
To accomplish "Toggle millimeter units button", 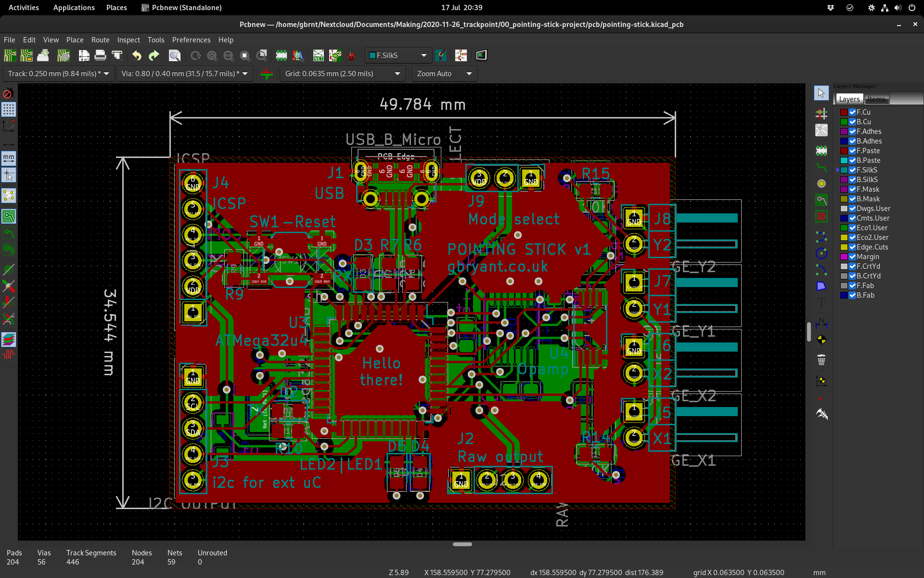I will [x=9, y=158].
